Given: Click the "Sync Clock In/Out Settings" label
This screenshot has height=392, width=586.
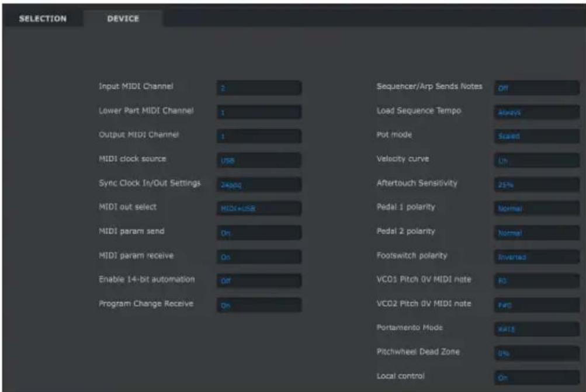Looking at the screenshot, I should (x=150, y=183).
